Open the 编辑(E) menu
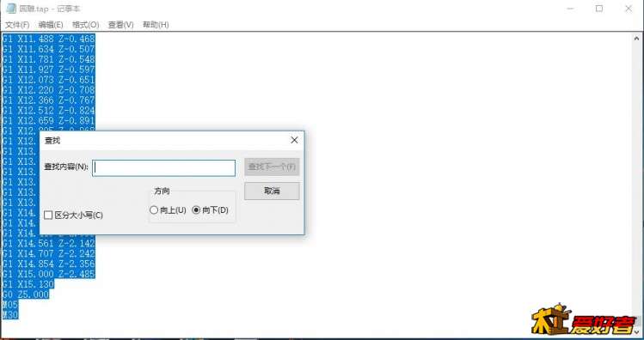 (51, 25)
